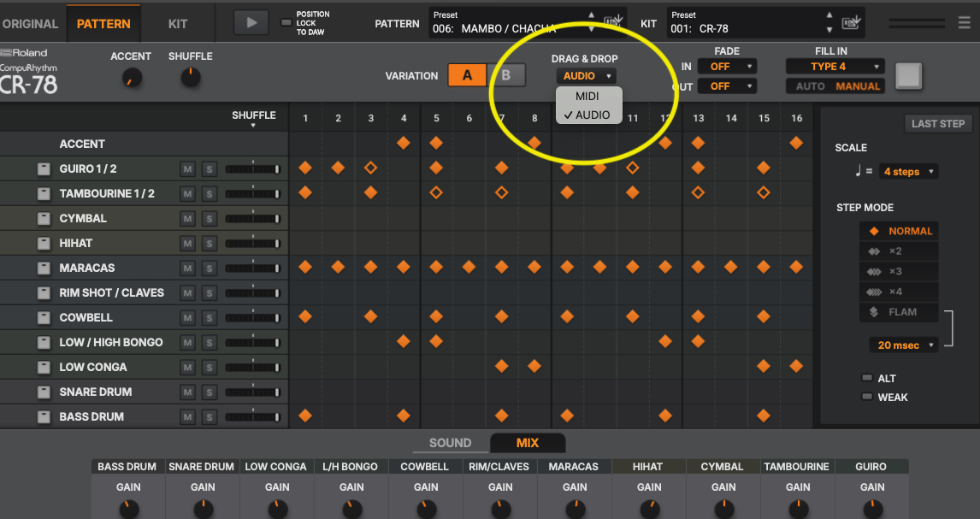The width and height of the screenshot is (980, 519).
Task: Open the Fade IN dropdown
Action: point(727,67)
